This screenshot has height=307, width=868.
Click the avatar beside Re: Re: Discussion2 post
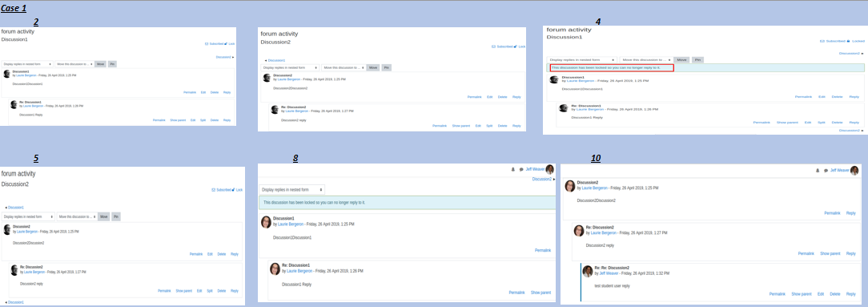tap(588, 270)
